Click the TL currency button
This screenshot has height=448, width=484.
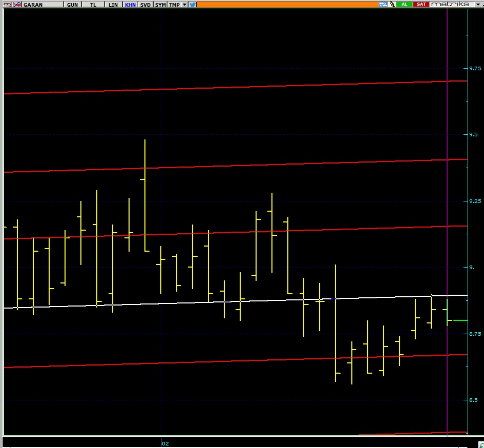(93, 5)
